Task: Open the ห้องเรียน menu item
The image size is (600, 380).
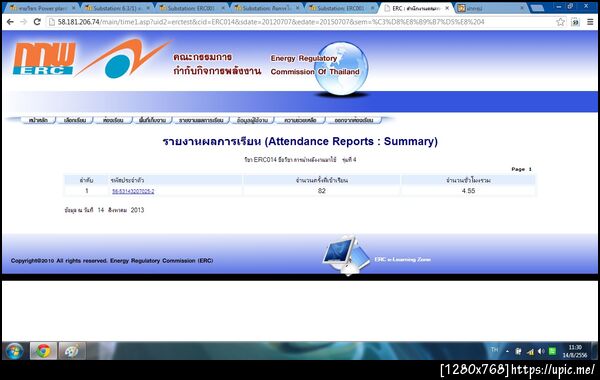Action: (113, 120)
